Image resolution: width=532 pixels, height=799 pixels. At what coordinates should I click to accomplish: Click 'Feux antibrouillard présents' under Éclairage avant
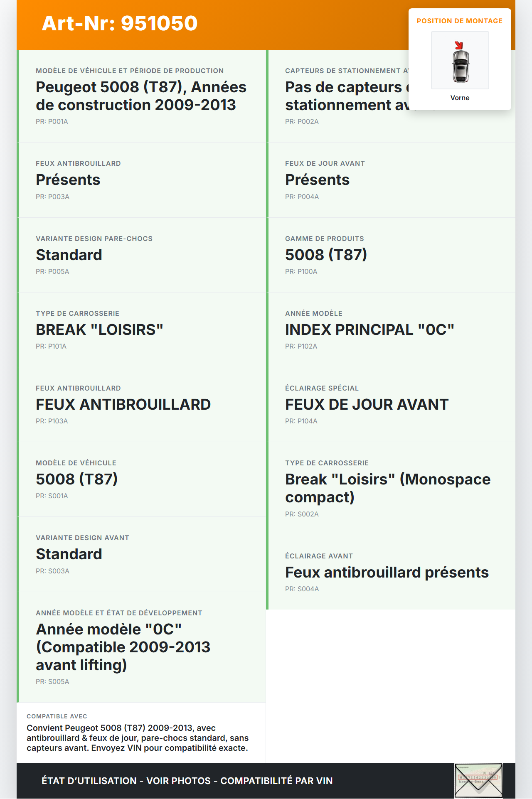[x=387, y=572]
